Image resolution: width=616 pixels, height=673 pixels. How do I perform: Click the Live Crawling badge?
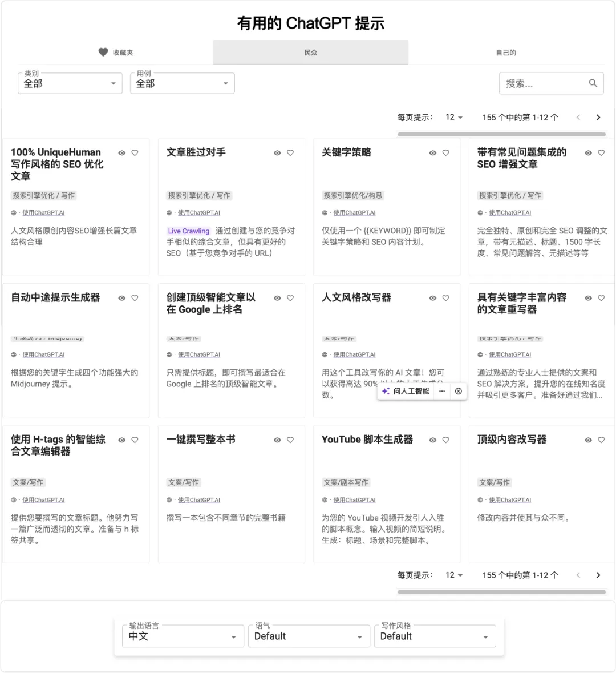click(x=188, y=231)
